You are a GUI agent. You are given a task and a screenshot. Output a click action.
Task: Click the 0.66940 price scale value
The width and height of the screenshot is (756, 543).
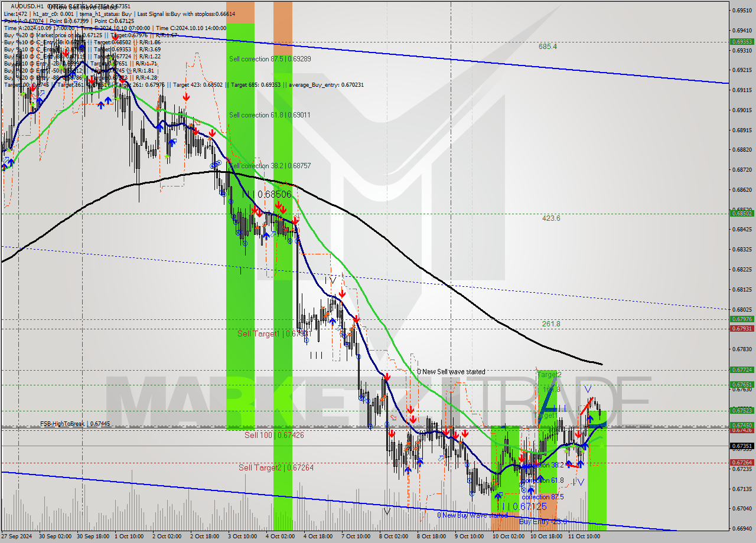741,528
